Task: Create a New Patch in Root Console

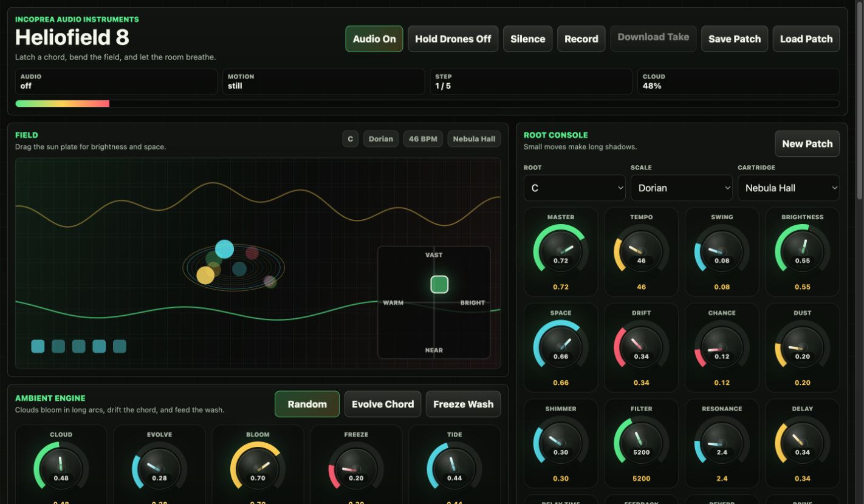Action: pos(807,144)
